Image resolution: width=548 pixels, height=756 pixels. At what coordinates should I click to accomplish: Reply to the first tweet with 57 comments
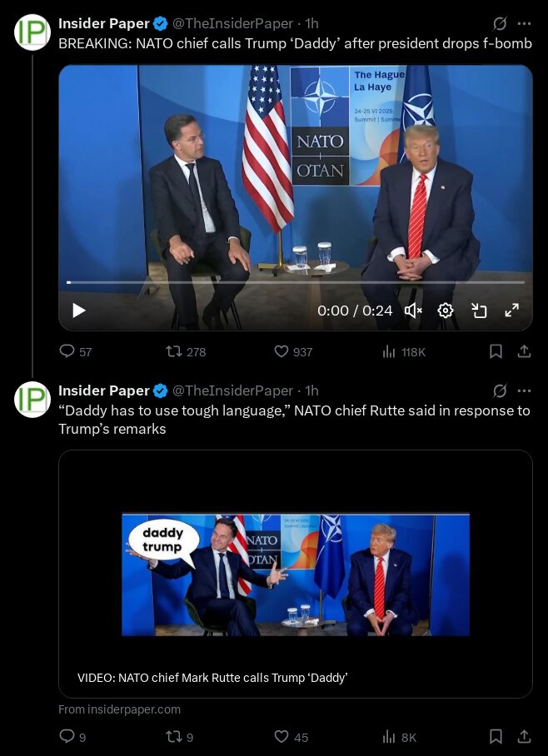pyautogui.click(x=75, y=351)
